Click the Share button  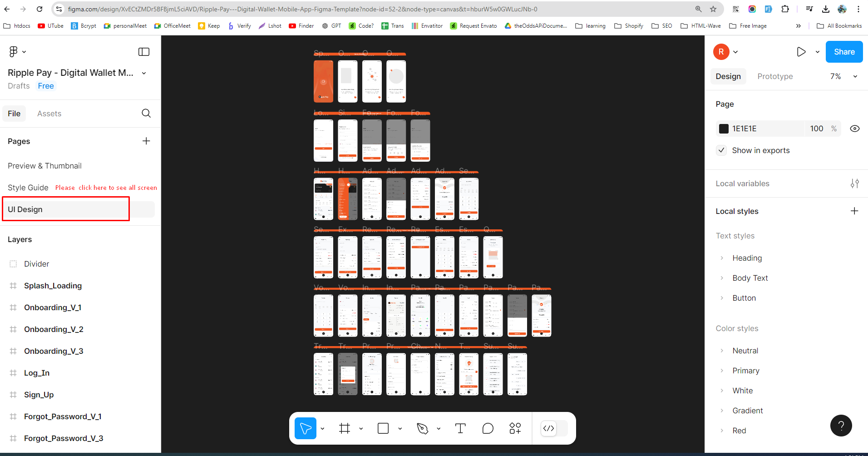pyautogui.click(x=844, y=52)
